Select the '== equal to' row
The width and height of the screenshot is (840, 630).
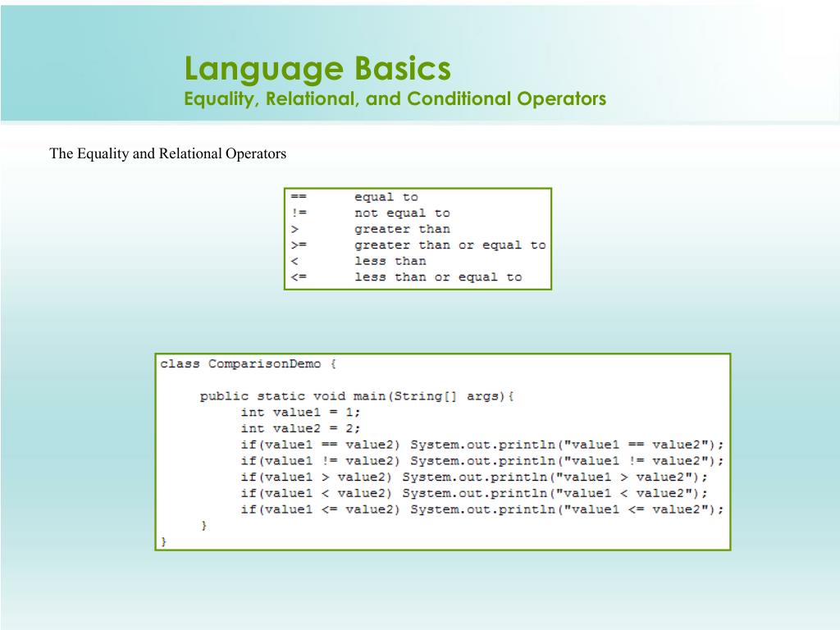tap(354, 197)
